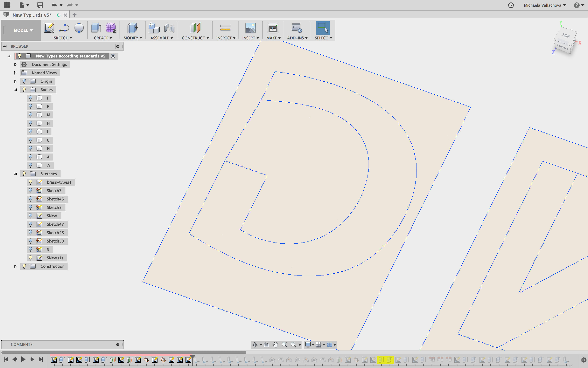The height and width of the screenshot is (368, 588).
Task: Click the Pan hand icon
Action: [275, 345]
